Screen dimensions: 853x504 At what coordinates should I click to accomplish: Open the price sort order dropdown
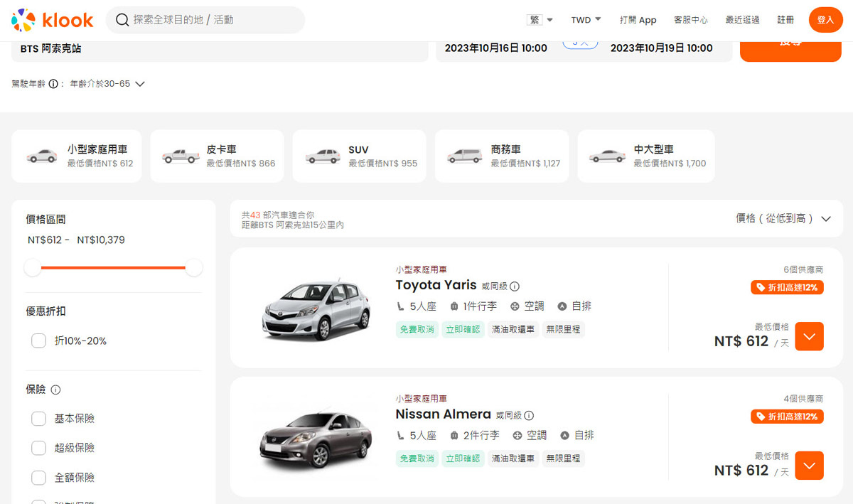(783, 218)
